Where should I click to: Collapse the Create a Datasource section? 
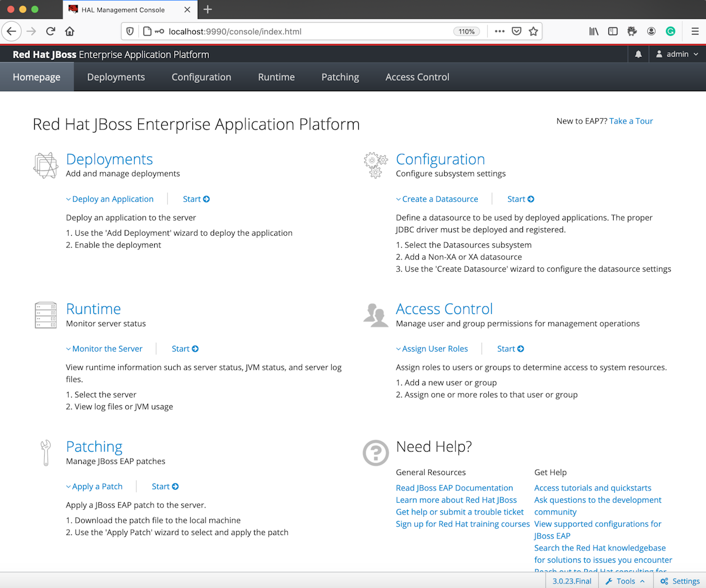[x=437, y=199]
